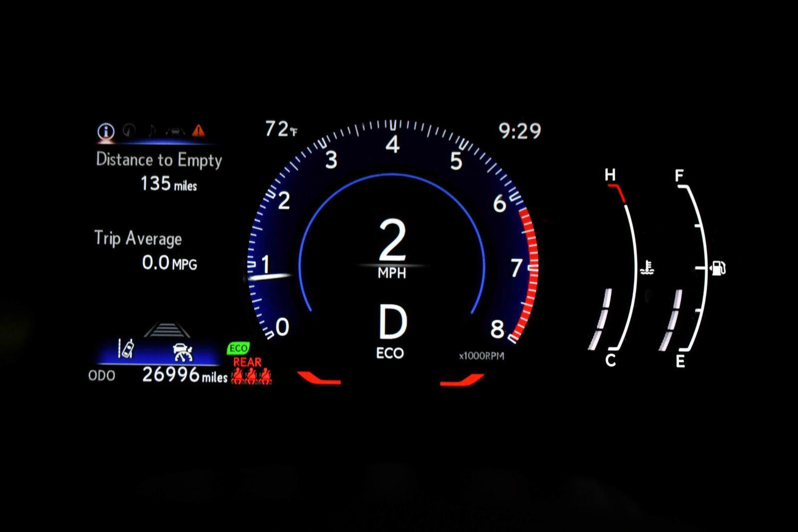
Task: Tap the red redline zone on tachometer
Action: click(x=527, y=275)
